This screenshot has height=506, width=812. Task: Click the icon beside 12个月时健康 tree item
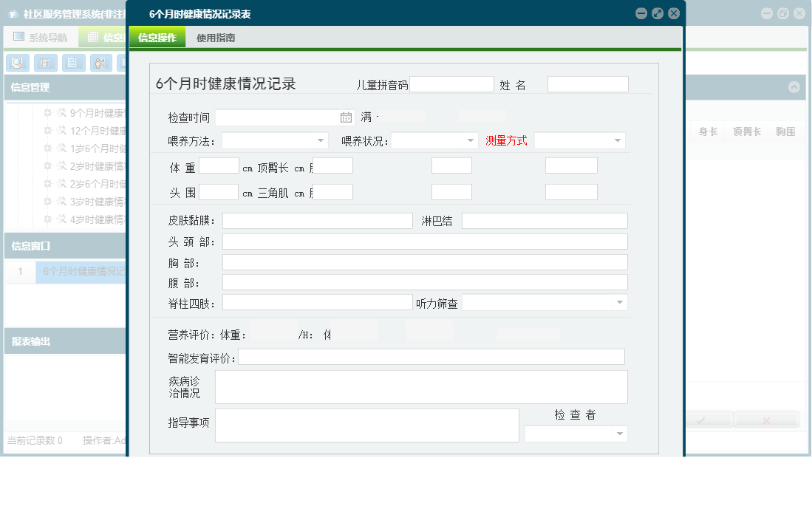pyautogui.click(x=61, y=131)
